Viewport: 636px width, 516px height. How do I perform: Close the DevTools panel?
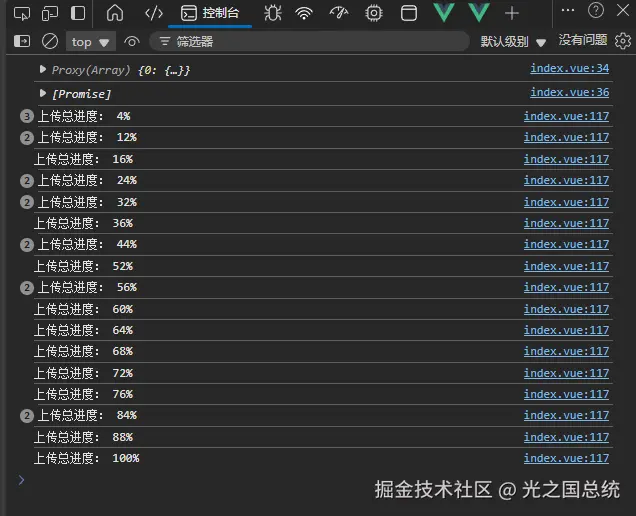click(623, 10)
